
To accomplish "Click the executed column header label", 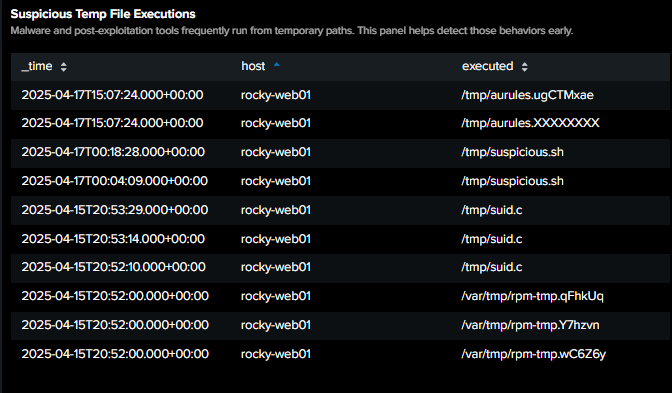I will [487, 66].
